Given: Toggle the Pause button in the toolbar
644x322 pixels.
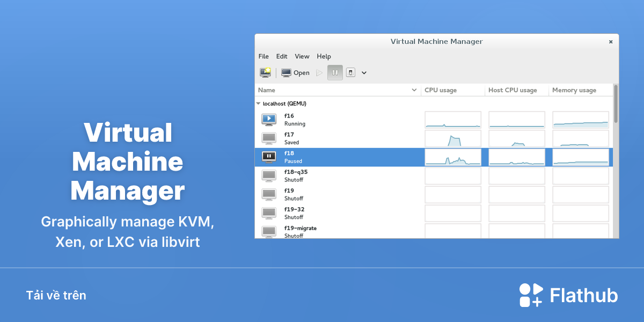Looking at the screenshot, I should click(x=335, y=72).
